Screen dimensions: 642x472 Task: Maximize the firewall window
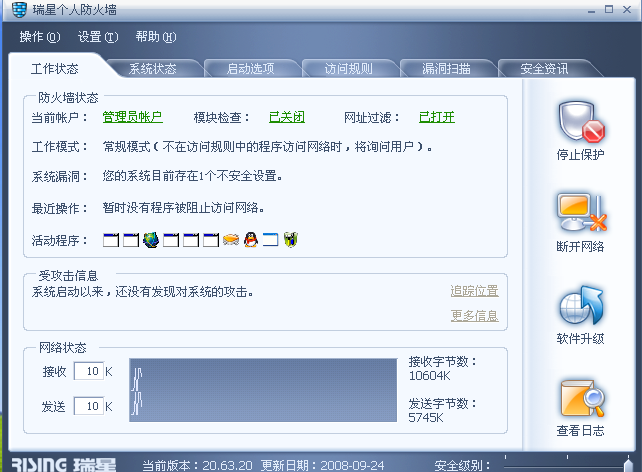tap(609, 9)
